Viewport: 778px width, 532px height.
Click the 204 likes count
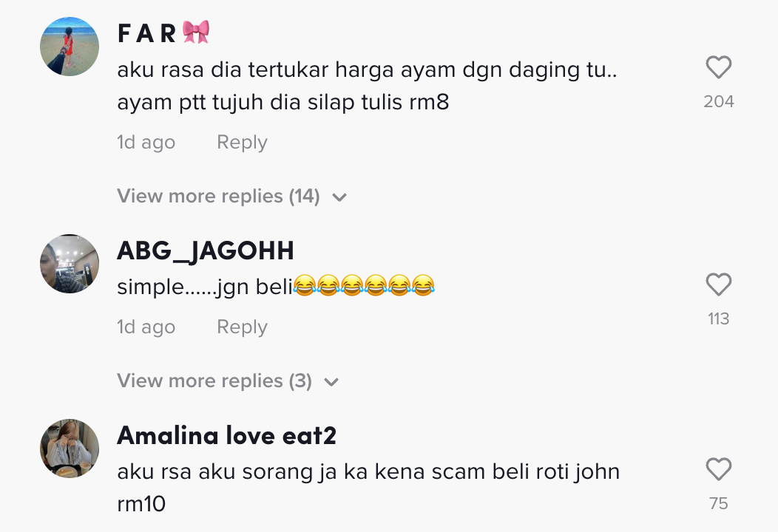tap(718, 102)
